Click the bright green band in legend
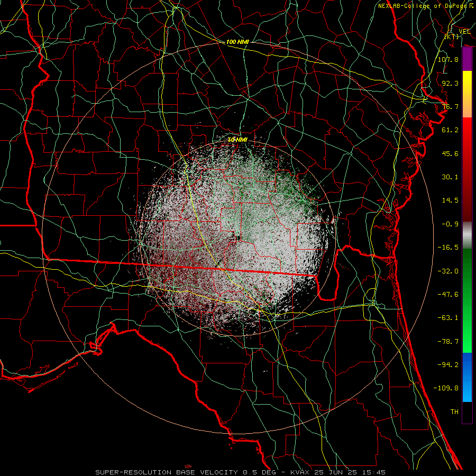476x476 pixels. coord(467,334)
